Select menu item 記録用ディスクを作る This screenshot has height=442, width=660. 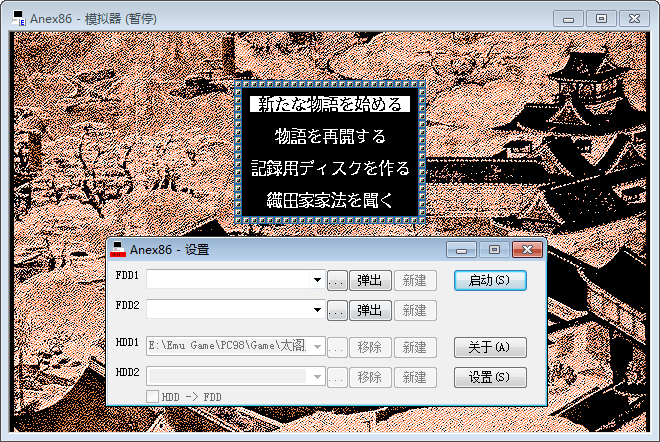pyautogui.click(x=330, y=168)
